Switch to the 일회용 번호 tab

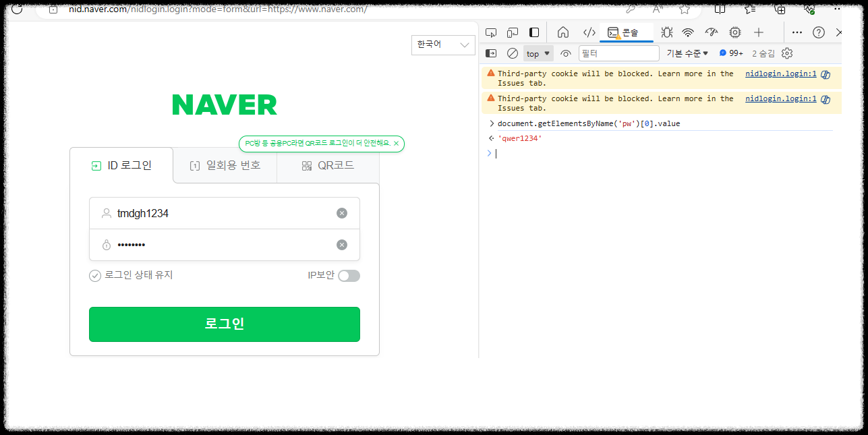[225, 165]
